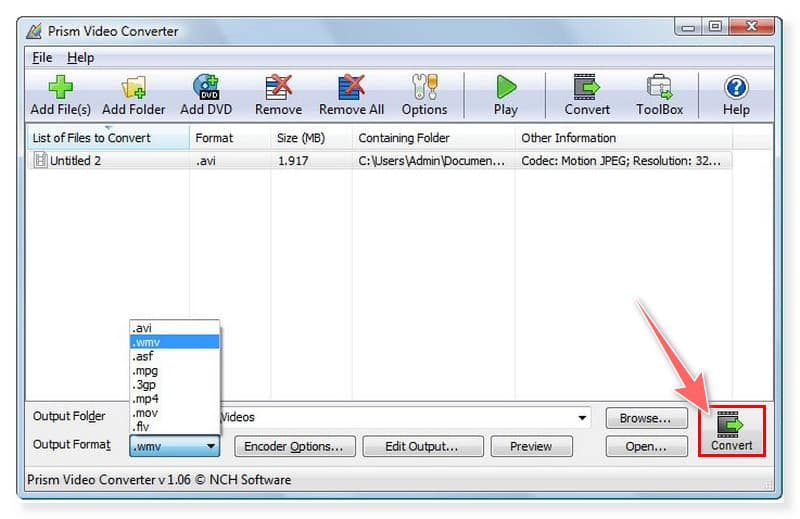800x519 pixels.
Task: Maximize the Prism Video Converter window
Action: (715, 27)
